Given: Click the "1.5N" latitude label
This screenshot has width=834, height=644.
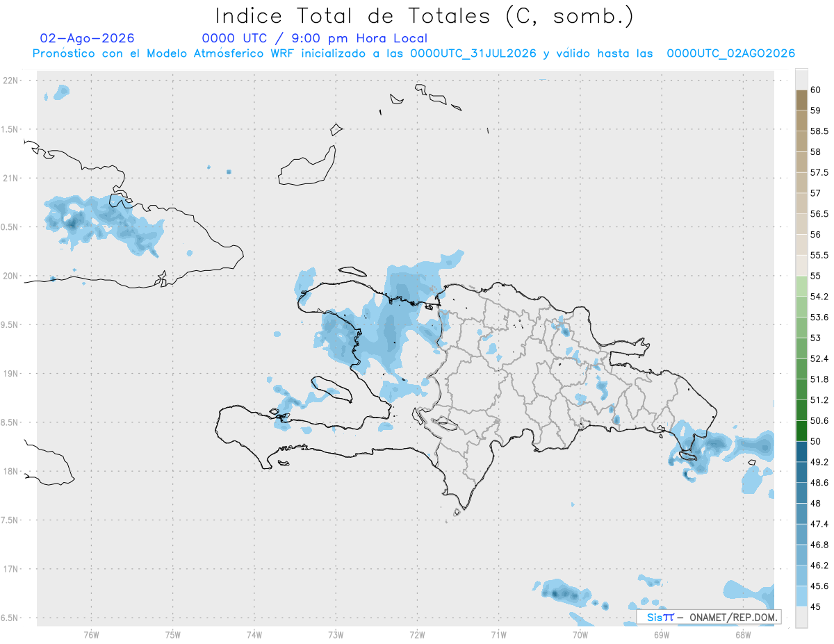Looking at the screenshot, I should pos(10,129).
